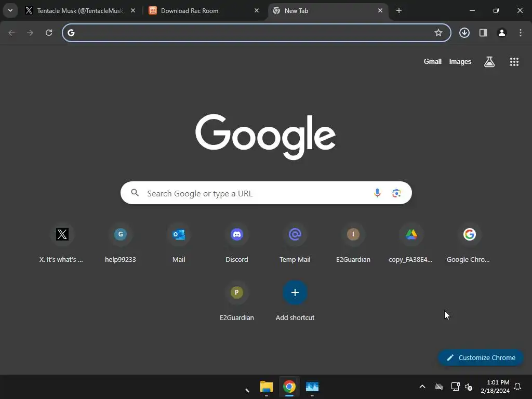Viewport: 532px width, 399px height.
Task: Click the Google logo doodle
Action: coord(265,137)
